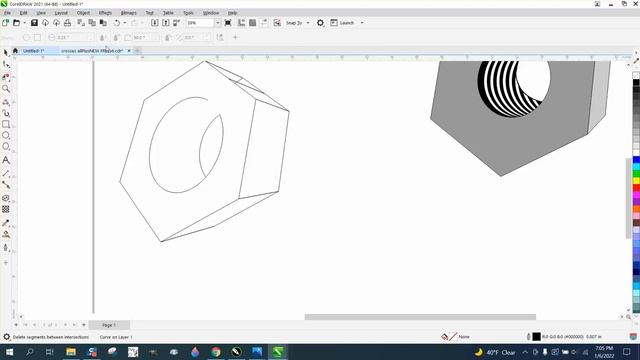Open the Object menu
Screen dimensions: 640x360
click(83, 13)
